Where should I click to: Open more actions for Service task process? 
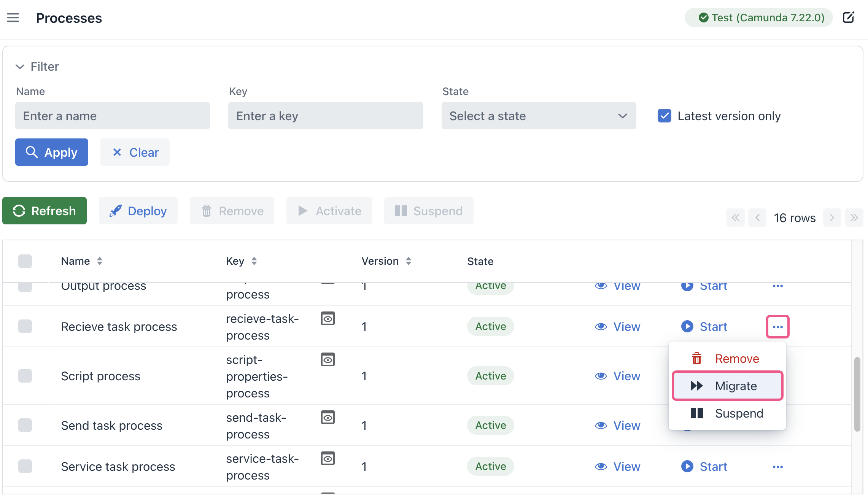(777, 467)
